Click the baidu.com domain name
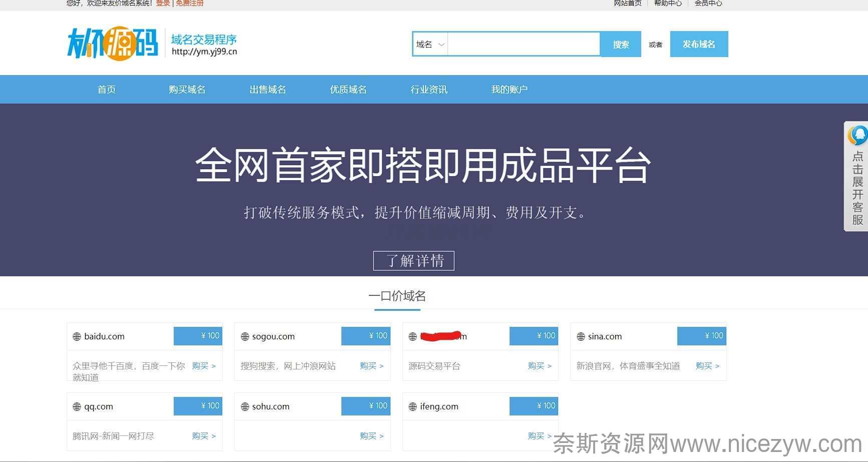868x462 pixels. (104, 336)
